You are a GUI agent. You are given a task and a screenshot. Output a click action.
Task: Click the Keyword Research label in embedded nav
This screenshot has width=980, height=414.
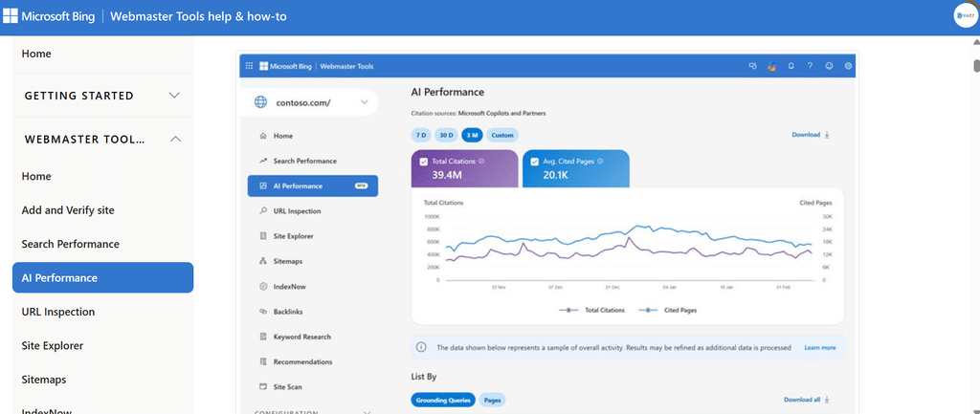coord(301,337)
